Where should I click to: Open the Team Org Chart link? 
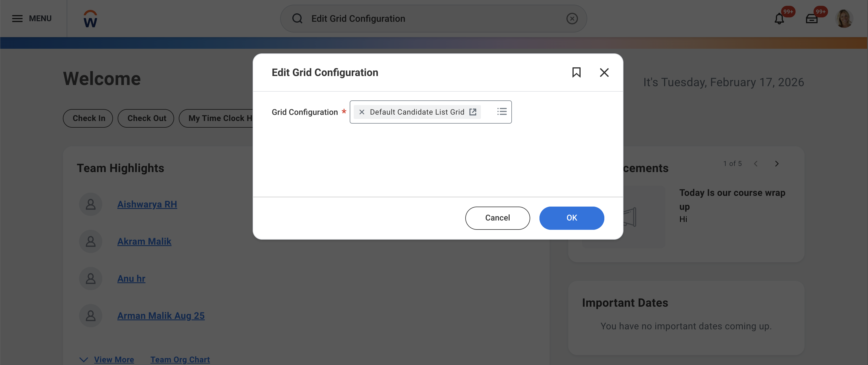(180, 359)
